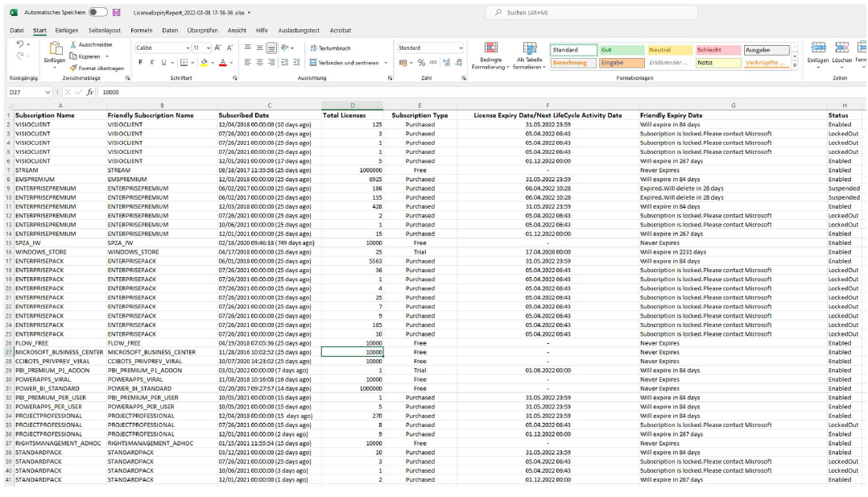The width and height of the screenshot is (868, 497).
Task: Decrease the cell indent
Action: 284,63
